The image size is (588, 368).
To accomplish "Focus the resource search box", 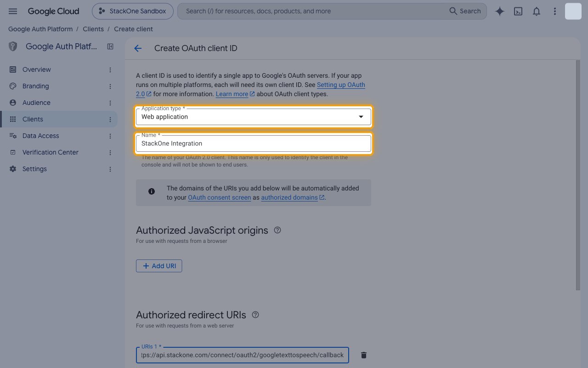I will pos(312,11).
